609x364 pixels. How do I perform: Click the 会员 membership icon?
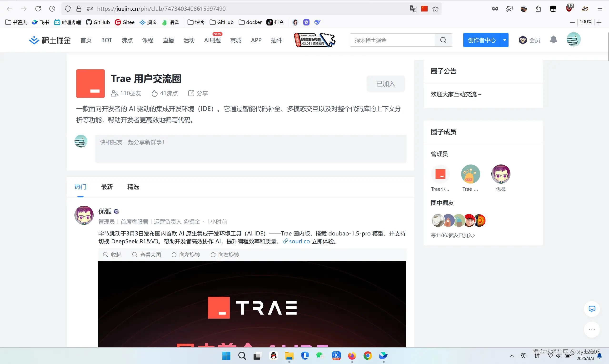click(x=529, y=40)
